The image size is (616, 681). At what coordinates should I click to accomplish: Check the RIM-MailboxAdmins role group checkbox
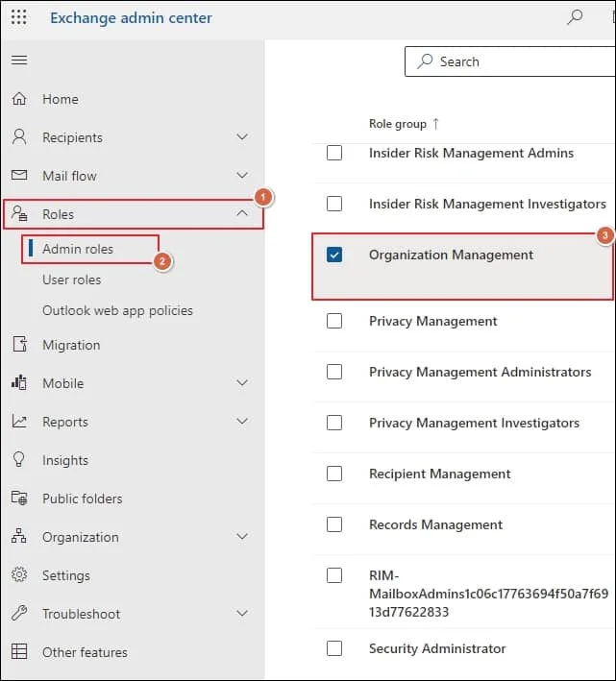click(334, 575)
